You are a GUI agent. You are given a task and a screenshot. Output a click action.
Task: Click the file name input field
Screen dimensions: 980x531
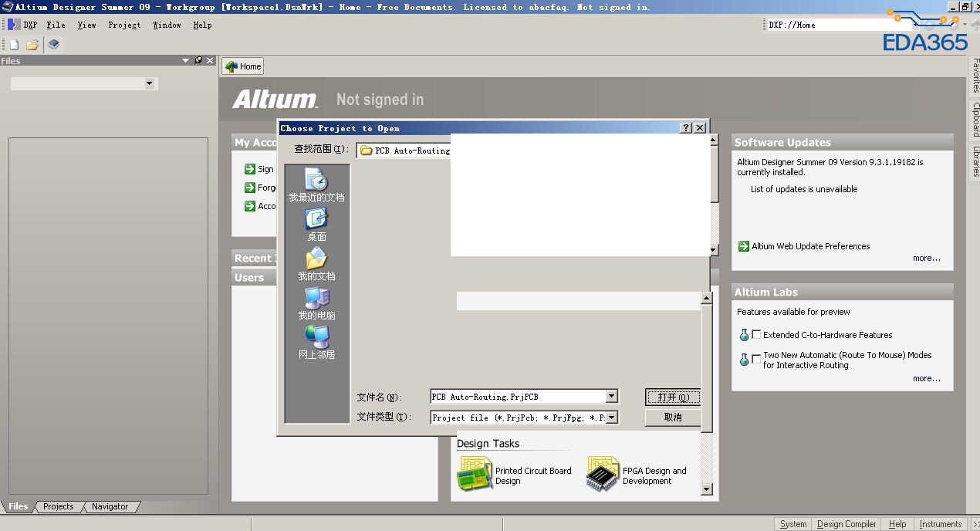[x=518, y=397]
